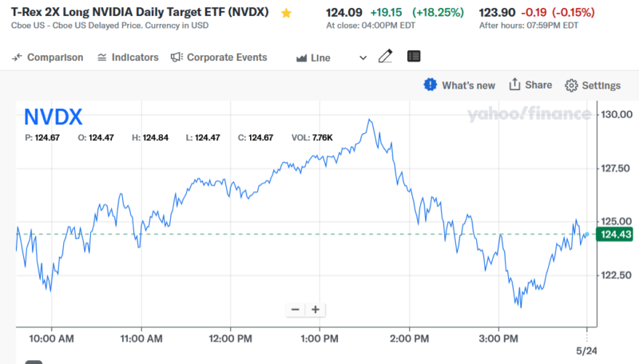Zoom in with the plus button

(x=316, y=310)
